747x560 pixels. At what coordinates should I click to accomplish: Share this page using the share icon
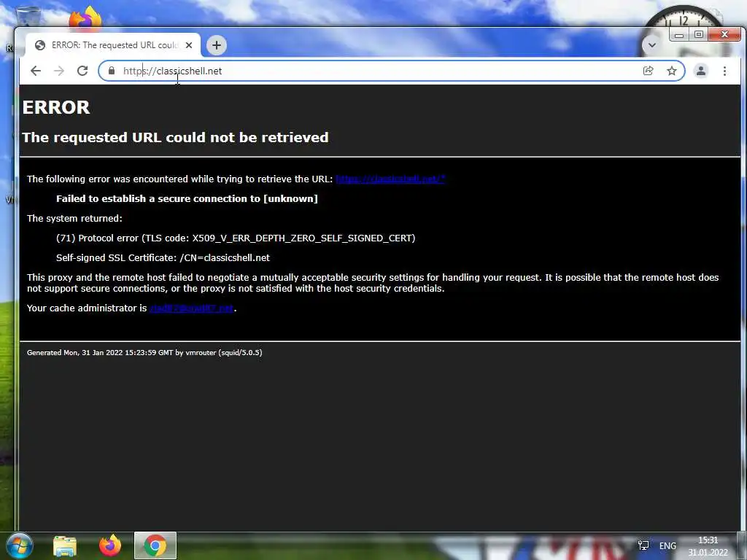click(x=648, y=71)
